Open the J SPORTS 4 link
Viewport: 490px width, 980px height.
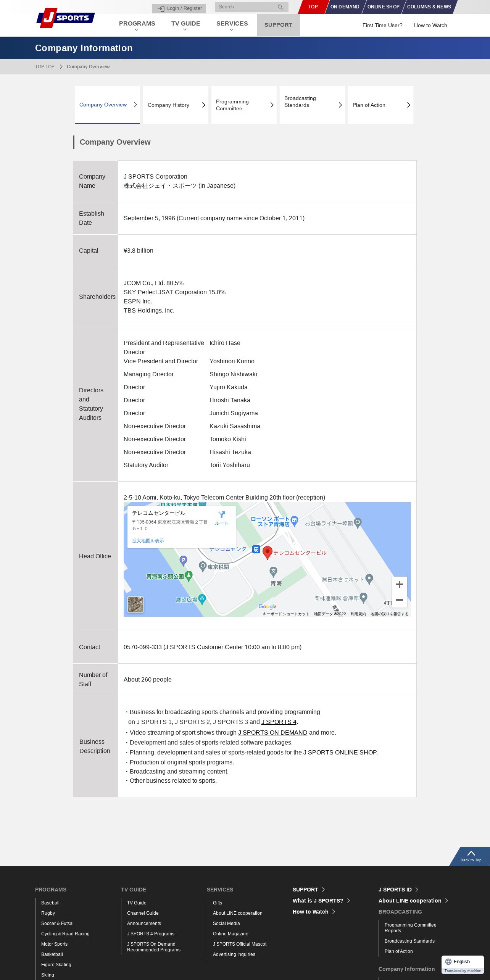point(279,722)
